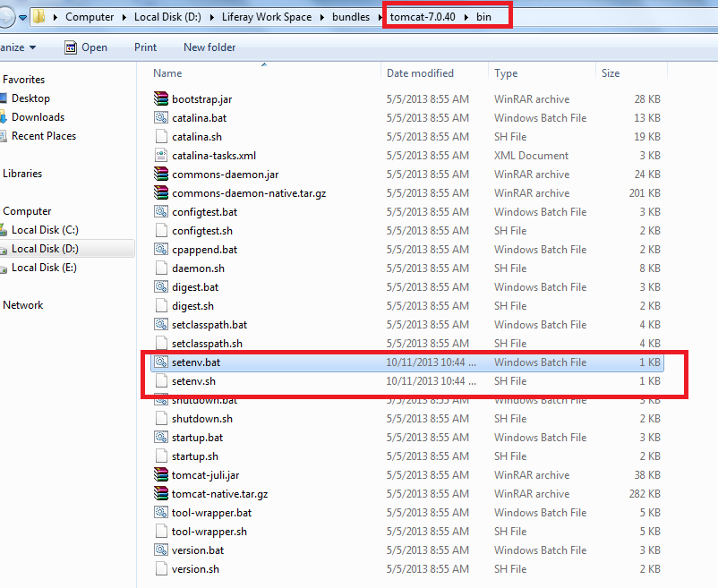Screen dimensions: 718x588
Task: Select the shutdown.sh file name
Action: point(202,419)
